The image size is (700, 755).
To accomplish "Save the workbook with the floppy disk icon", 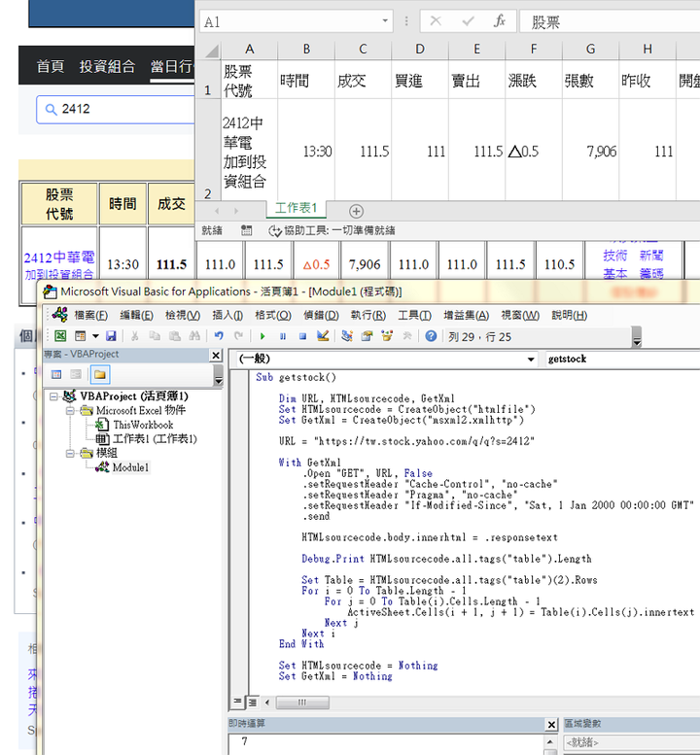I will tap(111, 336).
